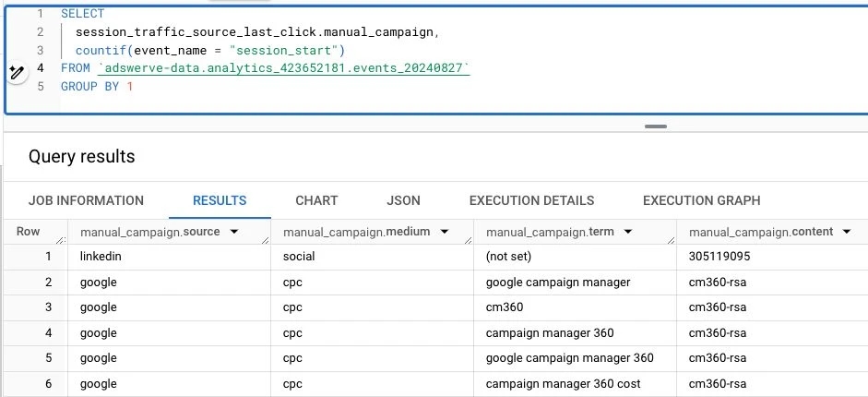This screenshot has width=868, height=397.
Task: Open the EXECUTION DETAILS tab
Action: (531, 200)
